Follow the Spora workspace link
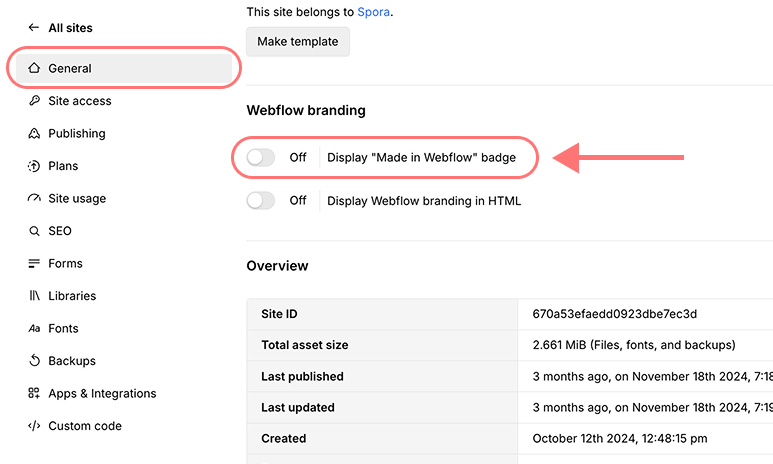Image resolution: width=773 pixels, height=464 pixels. point(373,12)
